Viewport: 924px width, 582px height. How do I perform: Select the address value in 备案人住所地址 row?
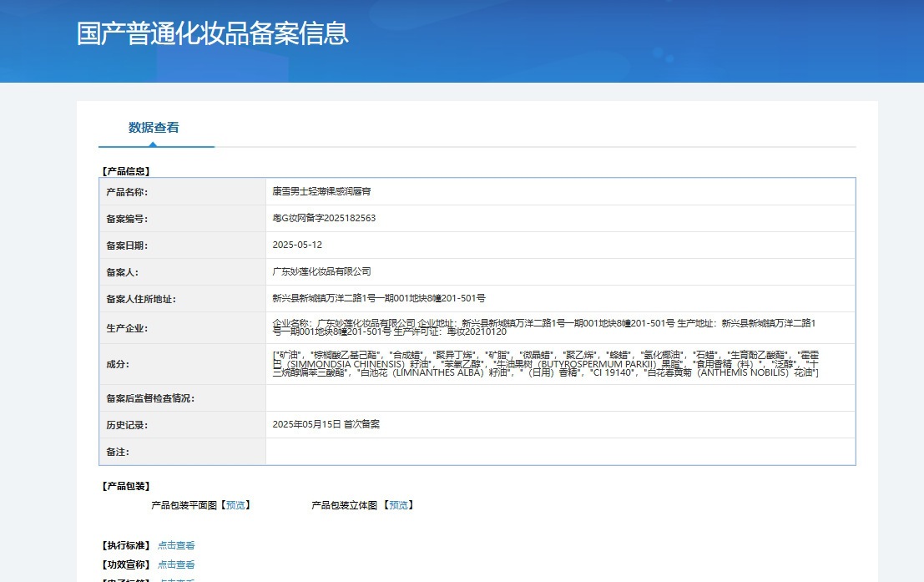point(379,298)
